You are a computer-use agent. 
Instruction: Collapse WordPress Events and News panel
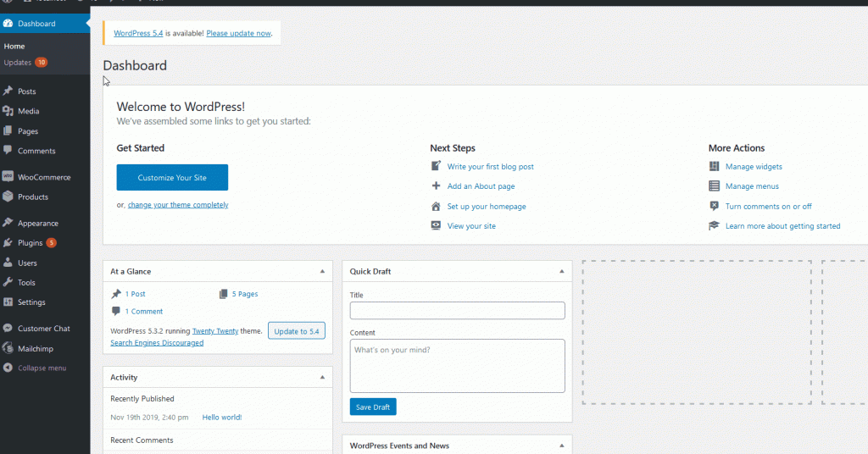[561, 446]
